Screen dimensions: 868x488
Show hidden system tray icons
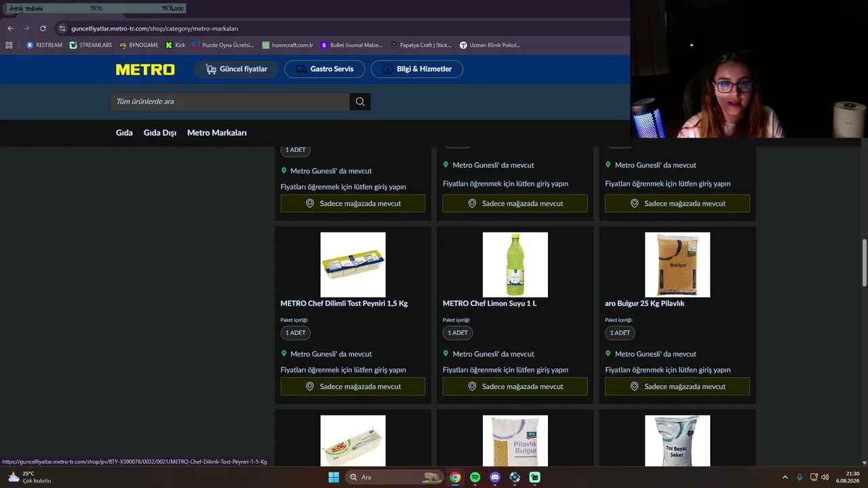(785, 477)
